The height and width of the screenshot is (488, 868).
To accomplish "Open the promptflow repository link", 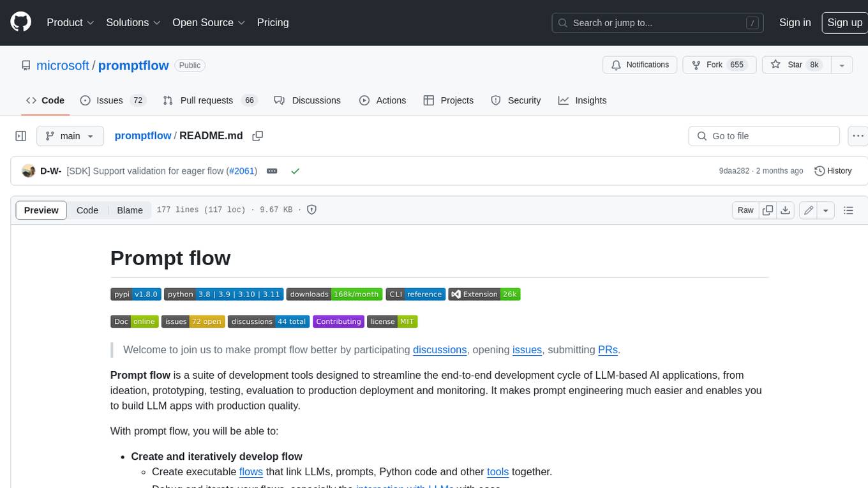I will (133, 65).
